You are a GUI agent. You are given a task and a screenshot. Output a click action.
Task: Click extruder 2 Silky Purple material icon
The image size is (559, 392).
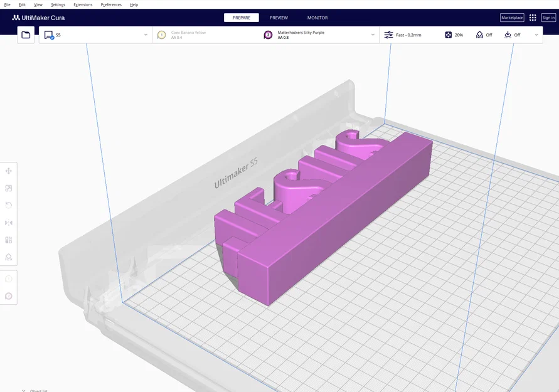click(x=268, y=35)
